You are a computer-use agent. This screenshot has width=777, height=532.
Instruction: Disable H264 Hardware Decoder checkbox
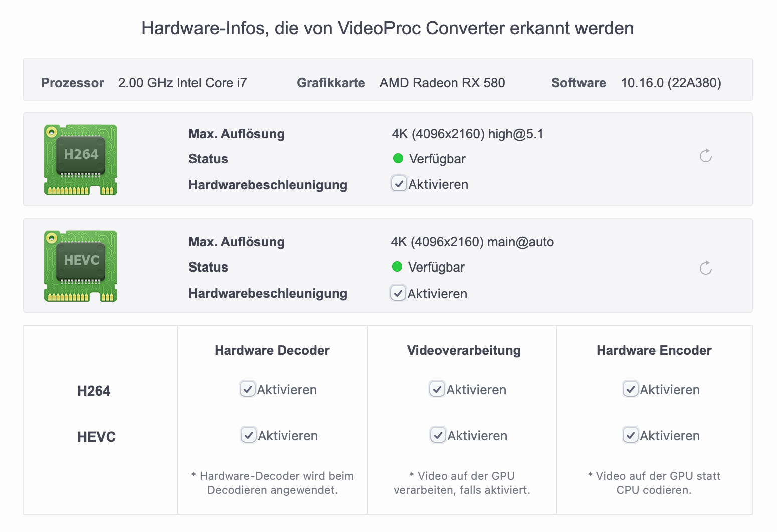tap(248, 389)
